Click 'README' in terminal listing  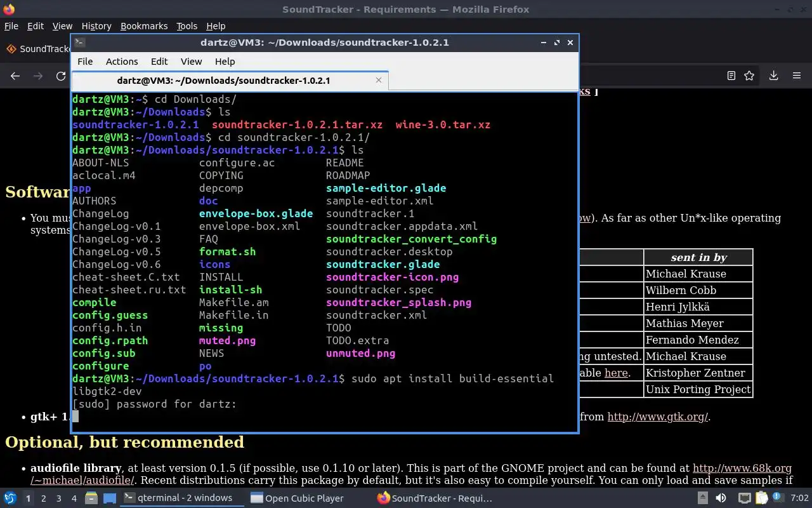point(344,163)
